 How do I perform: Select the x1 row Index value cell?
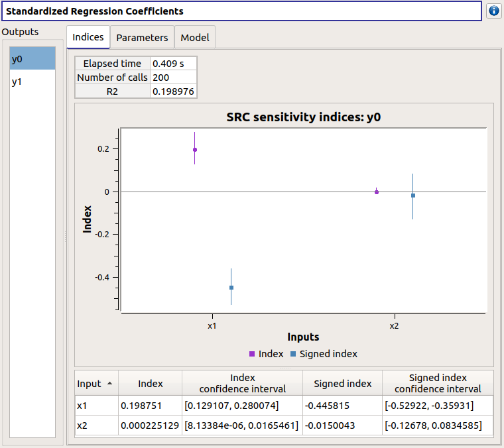click(x=150, y=405)
